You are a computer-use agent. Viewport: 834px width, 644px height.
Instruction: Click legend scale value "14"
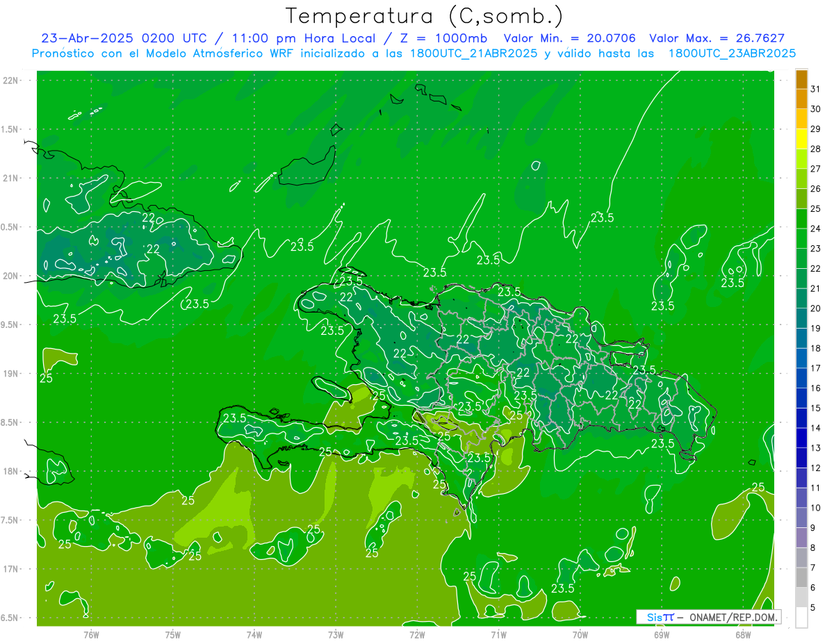point(816,428)
